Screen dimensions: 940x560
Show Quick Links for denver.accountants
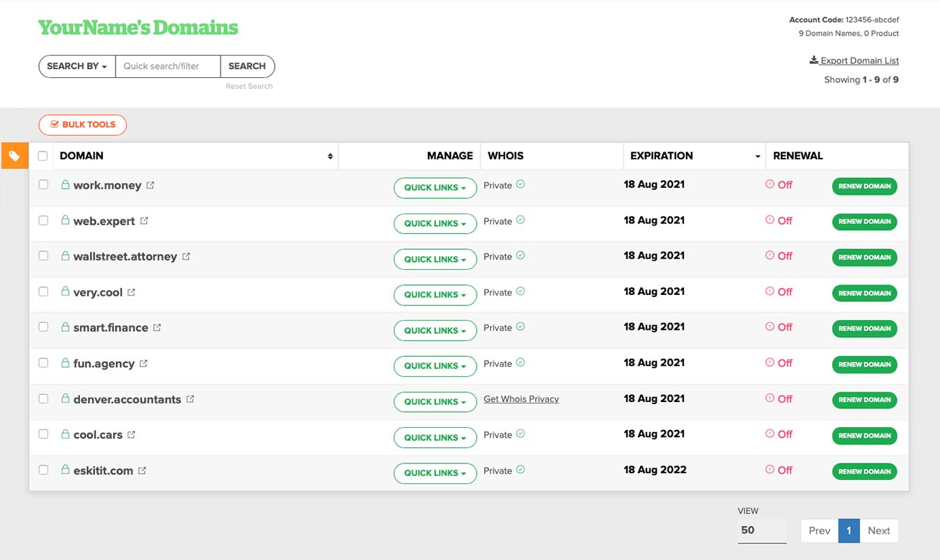[x=435, y=402]
